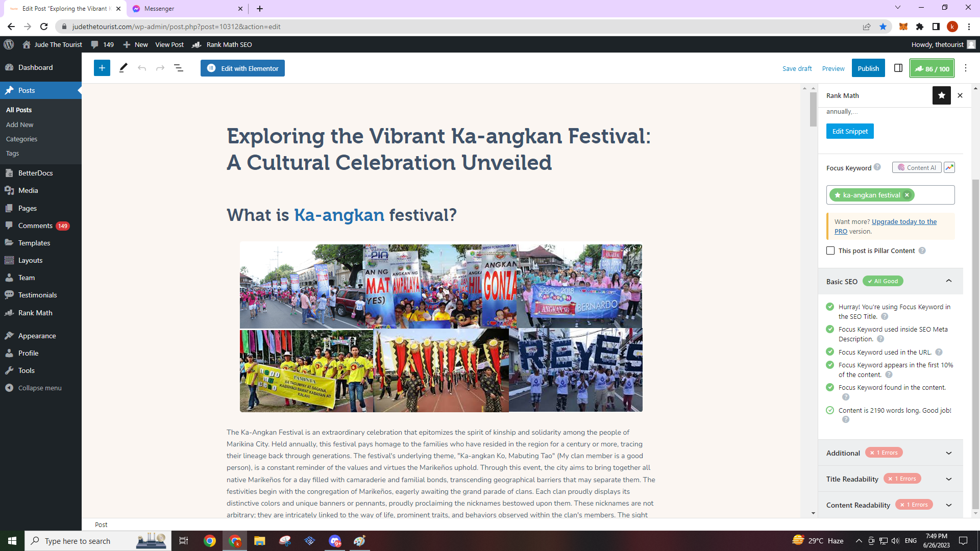
Task: Click the Undo arrow icon
Action: [x=142, y=68]
